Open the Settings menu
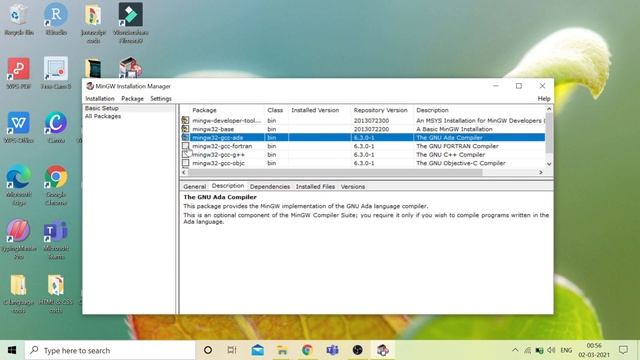Screen dimensions: 640x360 tap(161, 99)
